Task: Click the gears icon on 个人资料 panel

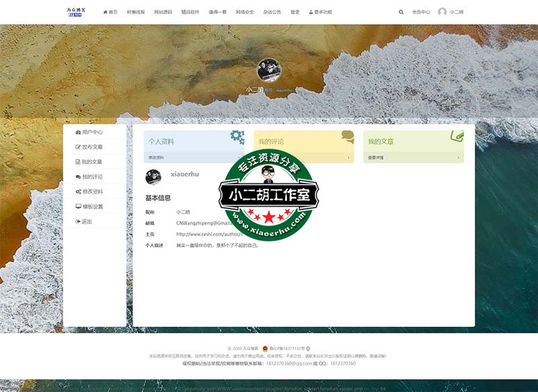Action: click(237, 136)
